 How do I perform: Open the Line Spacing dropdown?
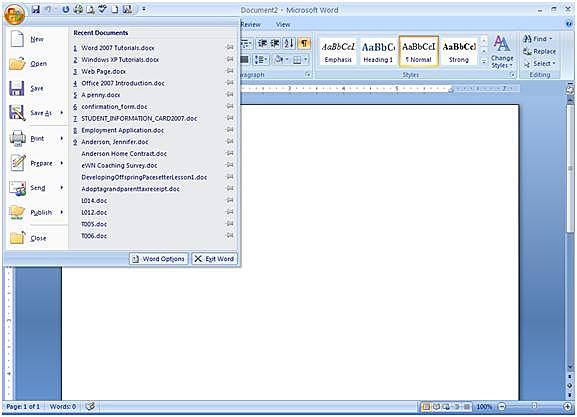(261, 60)
